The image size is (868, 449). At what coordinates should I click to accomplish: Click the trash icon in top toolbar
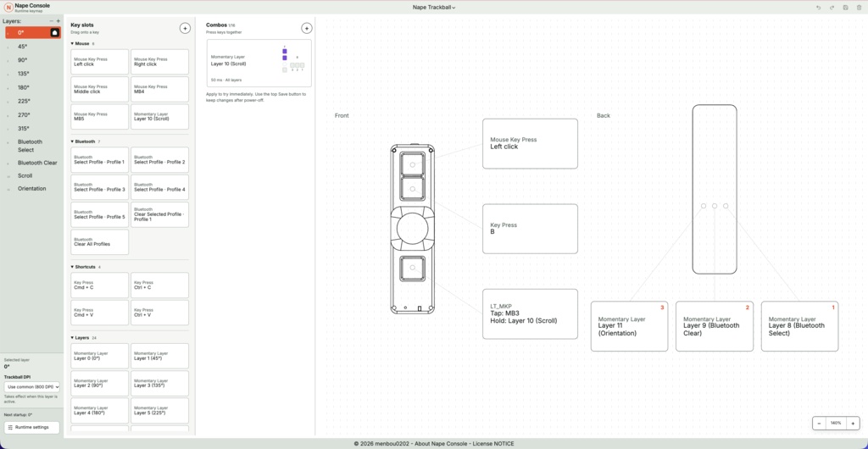860,7
